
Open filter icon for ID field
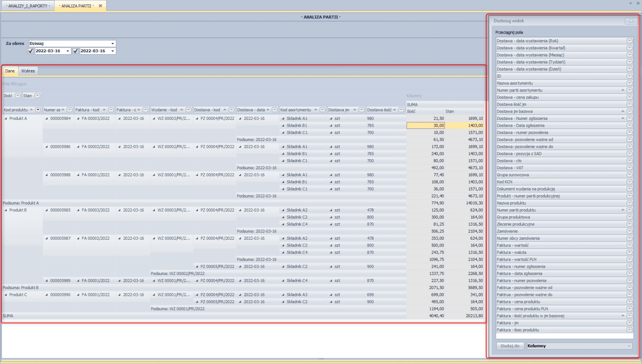pos(629,76)
